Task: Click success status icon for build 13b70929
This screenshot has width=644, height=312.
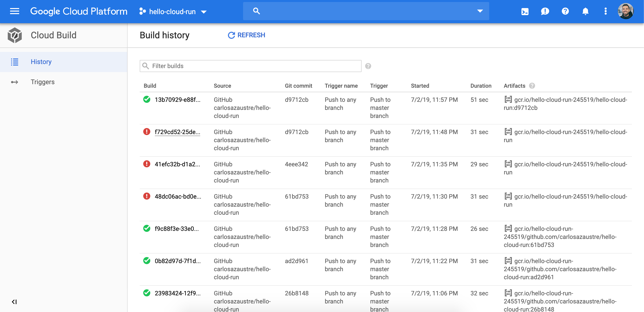Action: (x=147, y=100)
